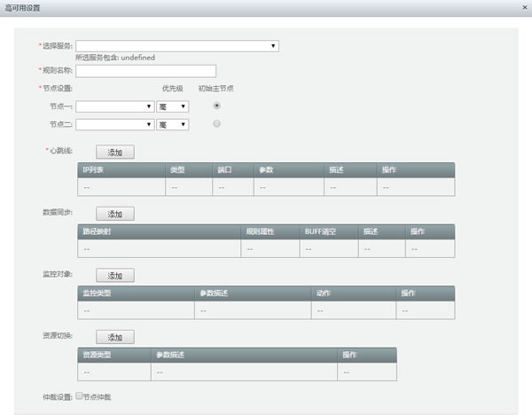Close the 高可用设置 dialog
This screenshot has height=415, width=532.
[522, 7]
